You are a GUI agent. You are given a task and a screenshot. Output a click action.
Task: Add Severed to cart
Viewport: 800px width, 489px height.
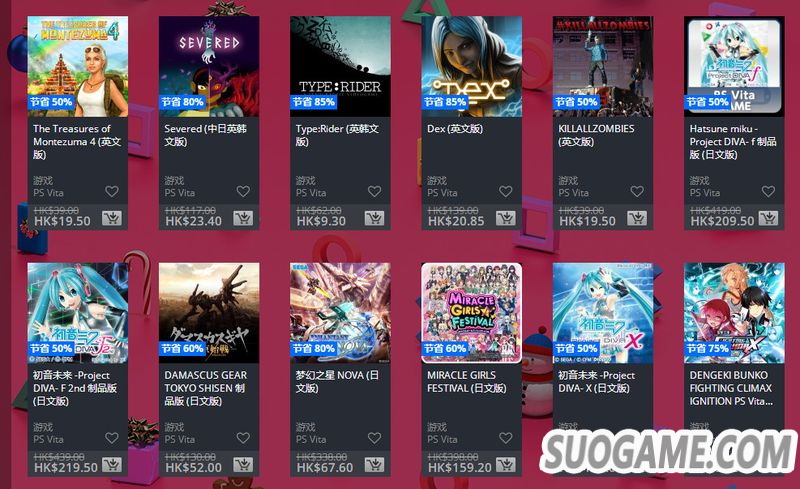tap(243, 218)
